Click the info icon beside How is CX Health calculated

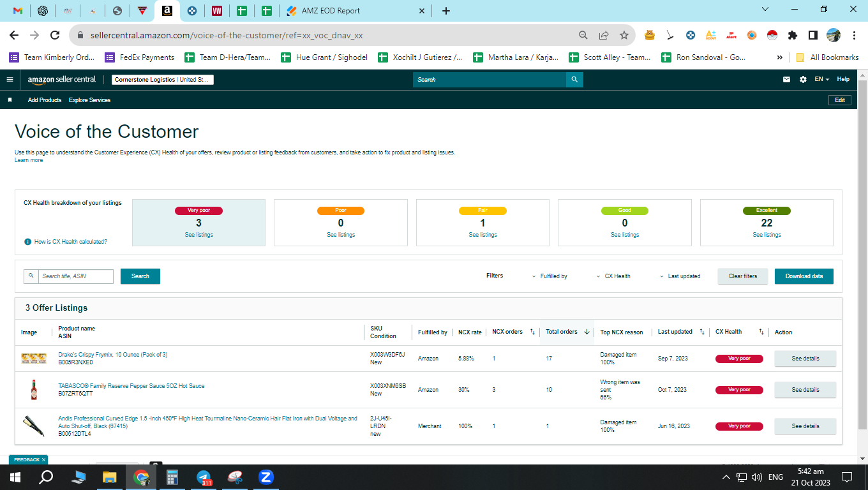pos(27,242)
